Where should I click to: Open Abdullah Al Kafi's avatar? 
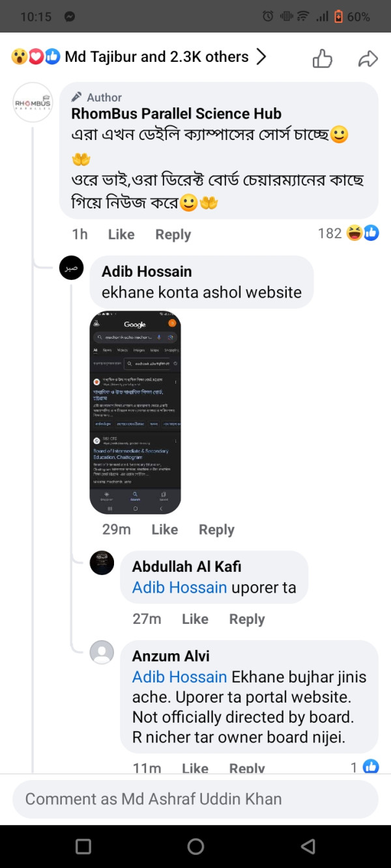pos(102,563)
